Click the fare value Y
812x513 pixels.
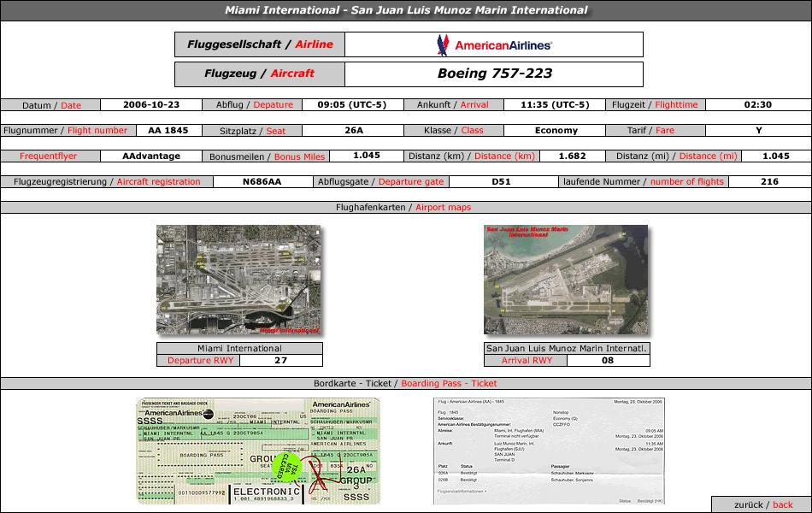(x=759, y=131)
